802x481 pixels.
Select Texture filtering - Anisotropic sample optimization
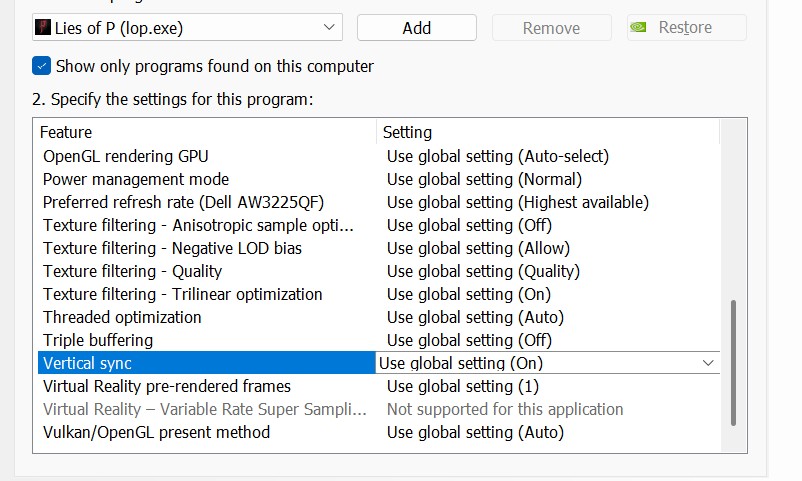tap(198, 225)
